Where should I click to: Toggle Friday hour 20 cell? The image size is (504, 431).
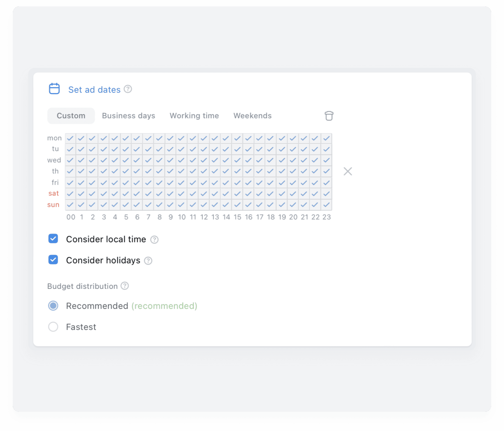pyautogui.click(x=293, y=183)
